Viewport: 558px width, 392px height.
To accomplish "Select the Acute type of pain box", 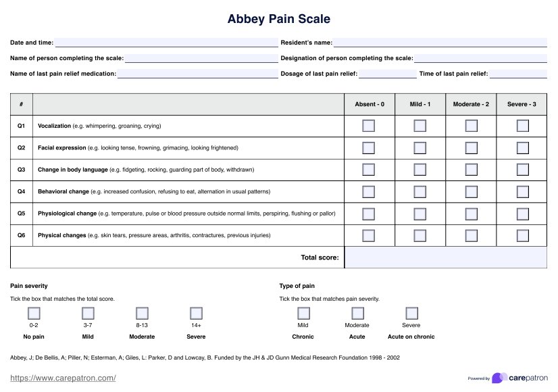I will [357, 313].
